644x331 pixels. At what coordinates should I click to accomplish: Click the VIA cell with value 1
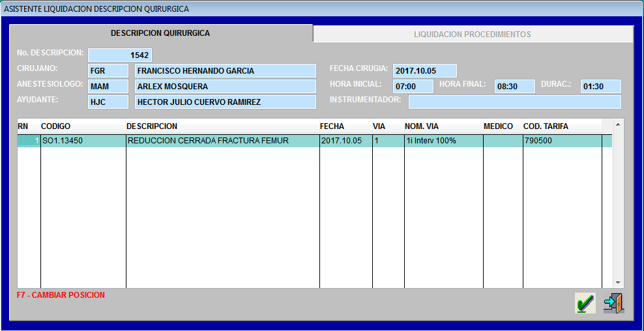coord(388,141)
